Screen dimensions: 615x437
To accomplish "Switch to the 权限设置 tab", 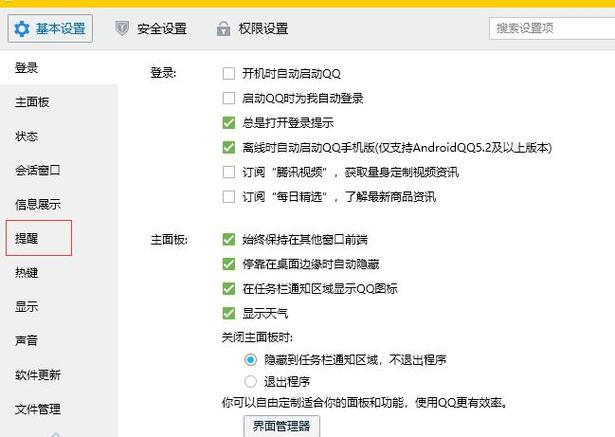I will click(x=252, y=28).
